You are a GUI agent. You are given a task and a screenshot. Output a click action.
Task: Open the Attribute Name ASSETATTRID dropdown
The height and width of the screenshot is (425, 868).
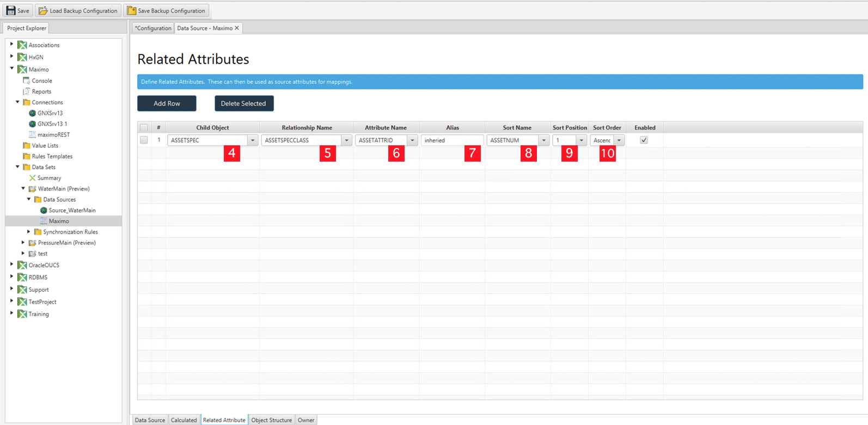coord(413,140)
